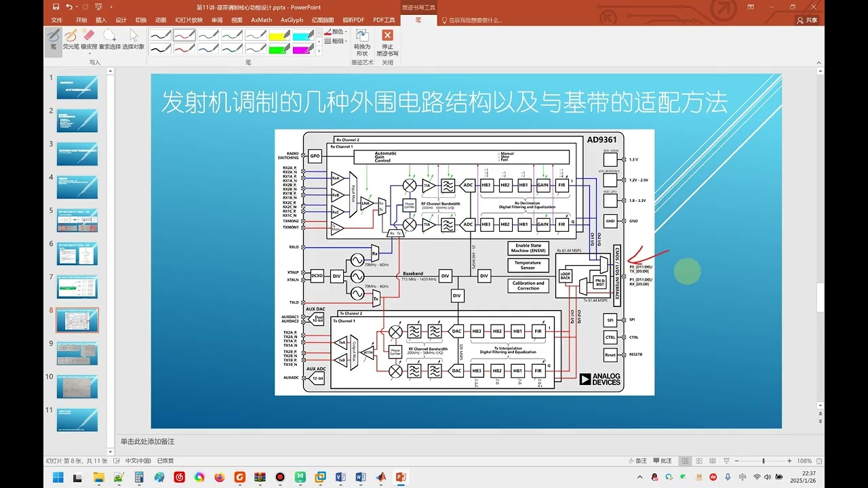Open reading view from status bar
The width and height of the screenshot is (868, 488).
coord(711,461)
